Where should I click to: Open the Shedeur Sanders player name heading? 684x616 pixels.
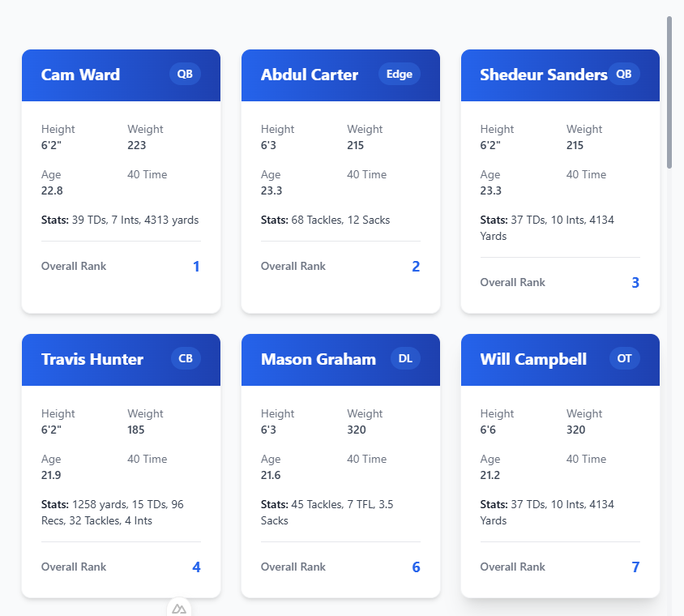(543, 75)
